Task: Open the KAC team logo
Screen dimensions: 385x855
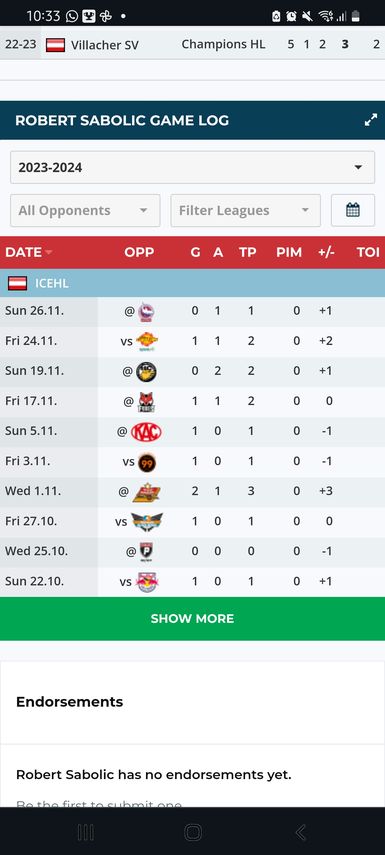Action: (x=146, y=431)
